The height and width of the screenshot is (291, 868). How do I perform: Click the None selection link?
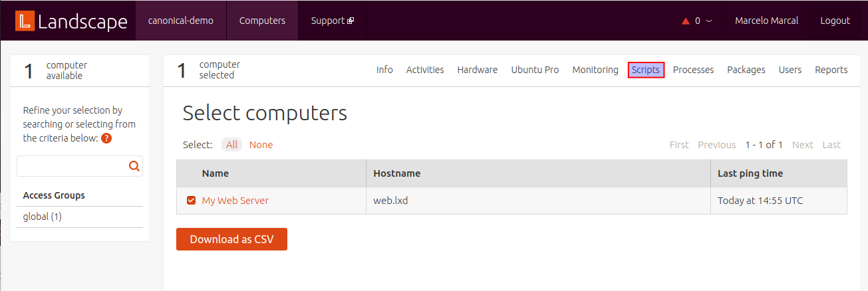261,145
